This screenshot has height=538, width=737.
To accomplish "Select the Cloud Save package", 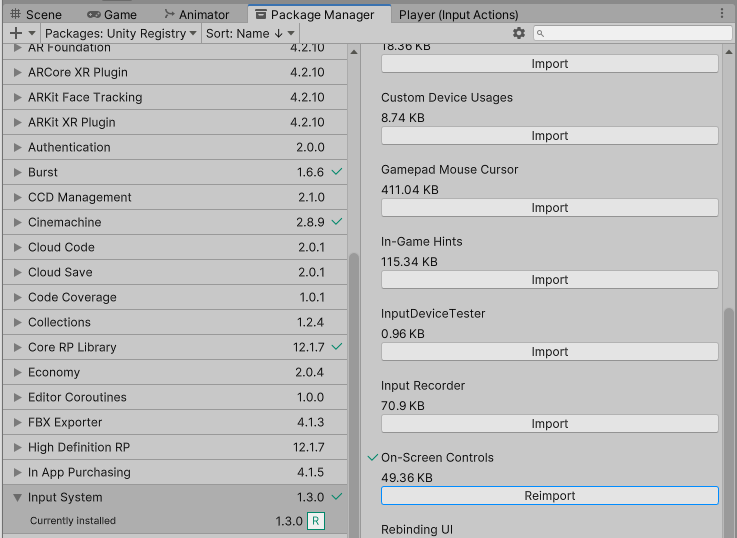I will (175, 272).
